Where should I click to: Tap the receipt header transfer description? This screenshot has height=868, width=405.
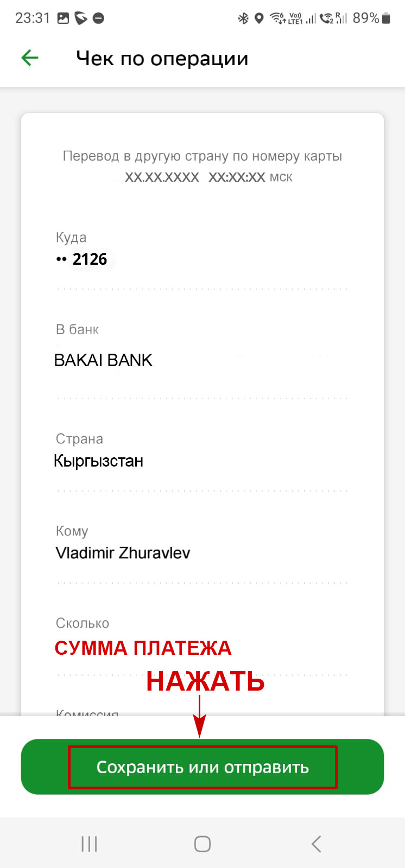tap(202, 156)
